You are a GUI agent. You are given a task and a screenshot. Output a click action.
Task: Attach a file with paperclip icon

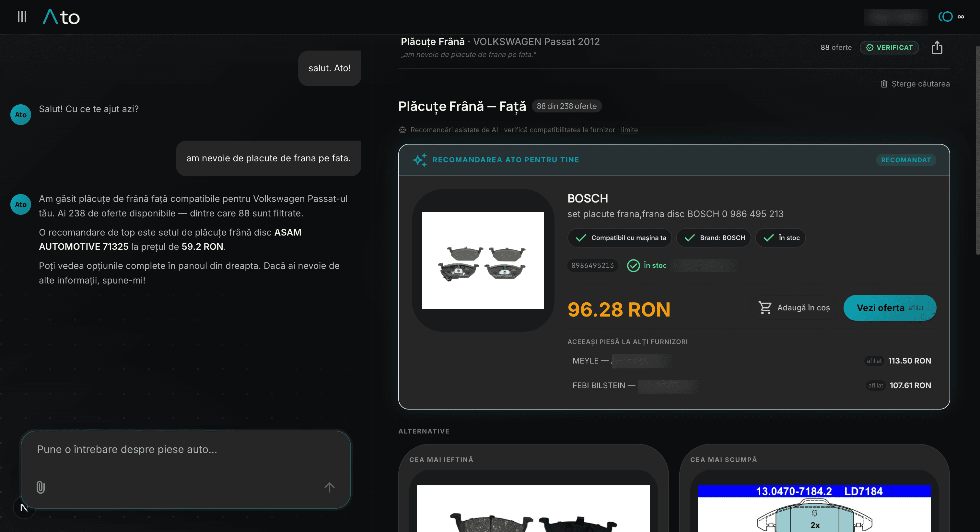coord(41,487)
